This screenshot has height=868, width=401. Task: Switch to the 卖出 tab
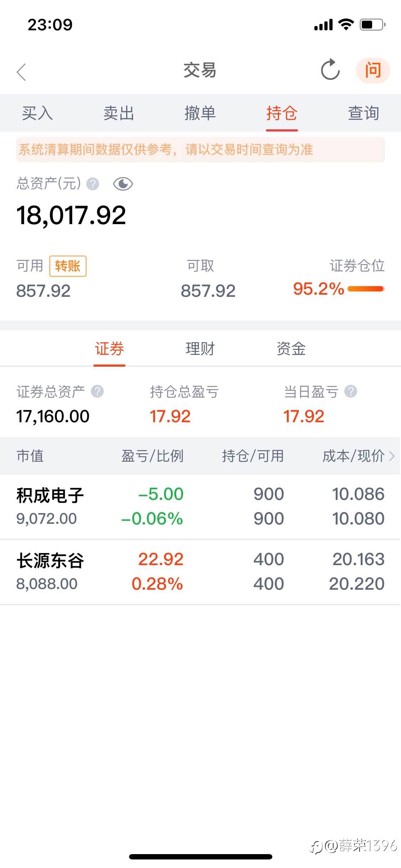(119, 113)
